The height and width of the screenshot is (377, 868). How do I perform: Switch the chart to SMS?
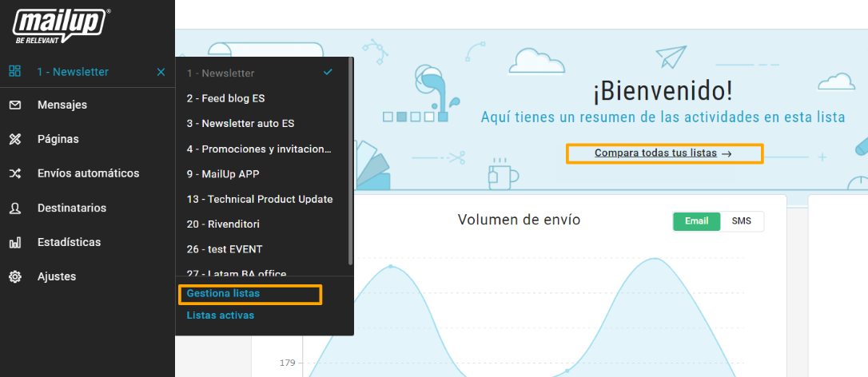coord(742,221)
